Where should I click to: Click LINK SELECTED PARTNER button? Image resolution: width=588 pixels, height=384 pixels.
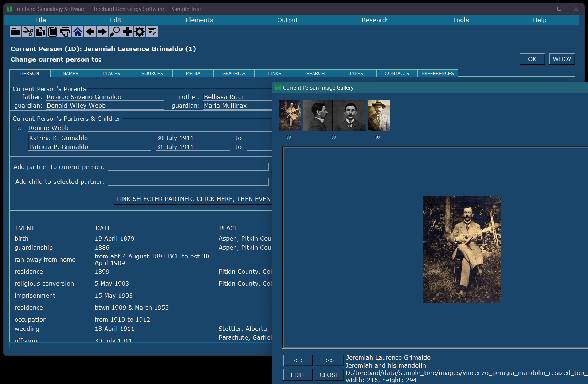(x=193, y=199)
